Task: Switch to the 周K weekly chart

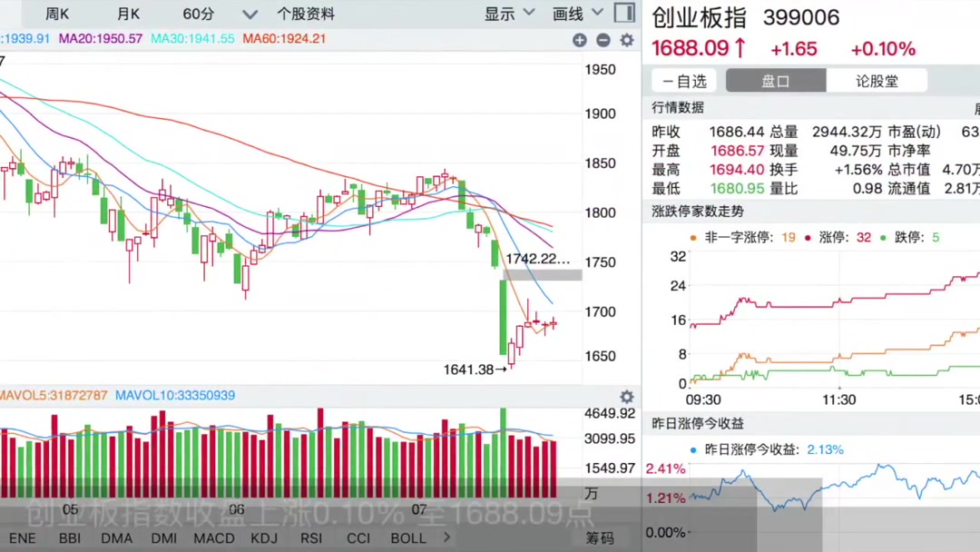Action: click(x=57, y=14)
